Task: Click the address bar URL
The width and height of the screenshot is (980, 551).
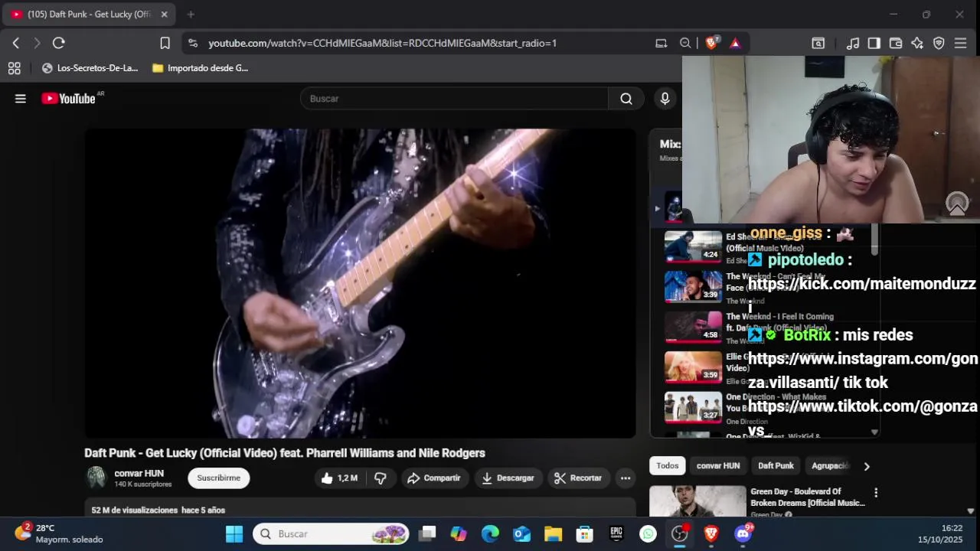Action: [382, 43]
